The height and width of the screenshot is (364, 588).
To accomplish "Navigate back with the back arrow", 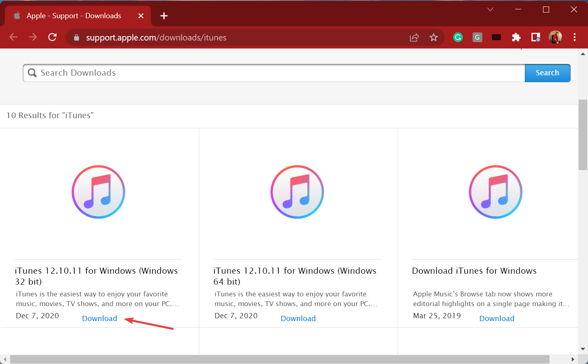I will (x=13, y=37).
